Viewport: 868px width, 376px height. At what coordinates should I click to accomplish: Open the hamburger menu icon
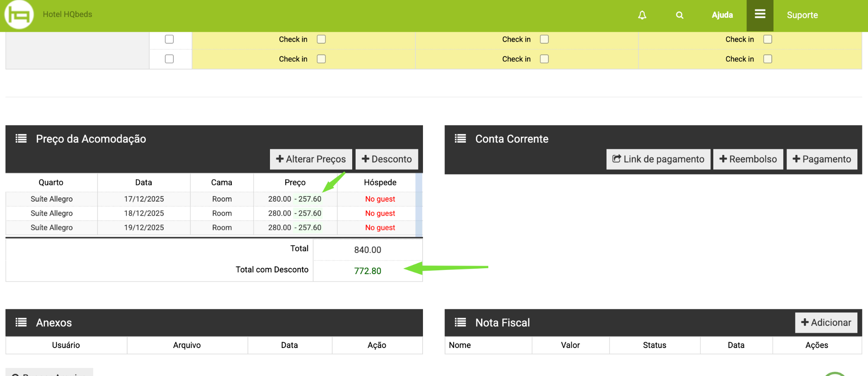pos(759,14)
